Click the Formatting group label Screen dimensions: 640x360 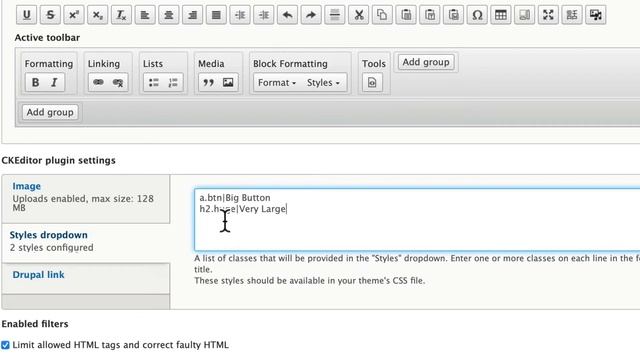(x=49, y=64)
